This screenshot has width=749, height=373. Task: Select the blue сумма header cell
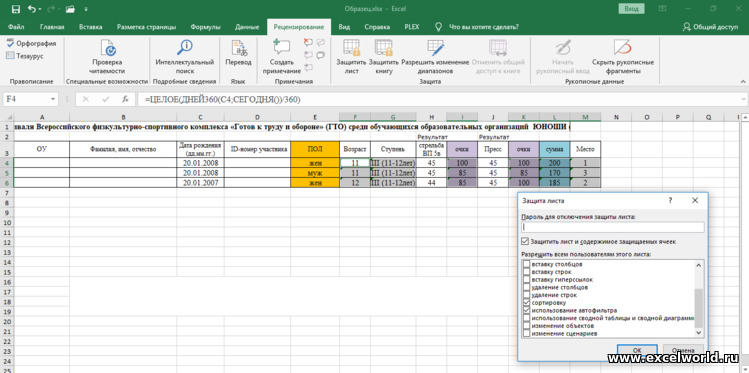pyautogui.click(x=555, y=149)
